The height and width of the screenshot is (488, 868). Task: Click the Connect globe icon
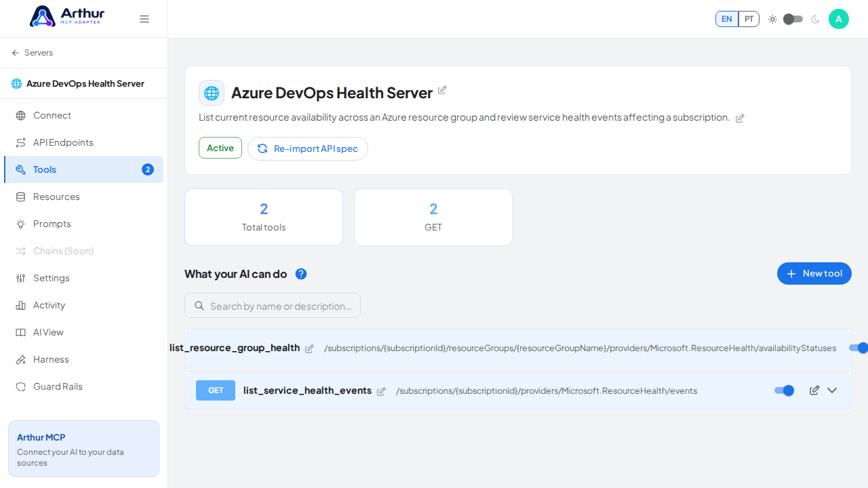20,115
